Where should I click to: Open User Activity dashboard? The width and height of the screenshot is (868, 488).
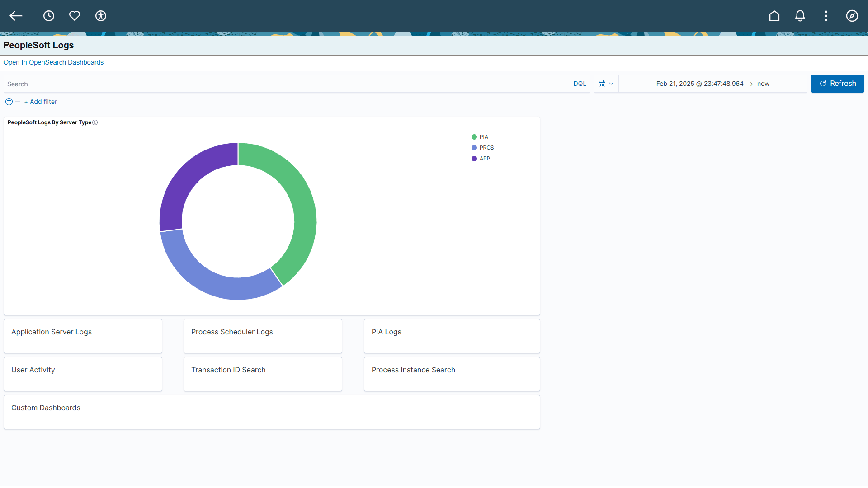pyautogui.click(x=33, y=370)
